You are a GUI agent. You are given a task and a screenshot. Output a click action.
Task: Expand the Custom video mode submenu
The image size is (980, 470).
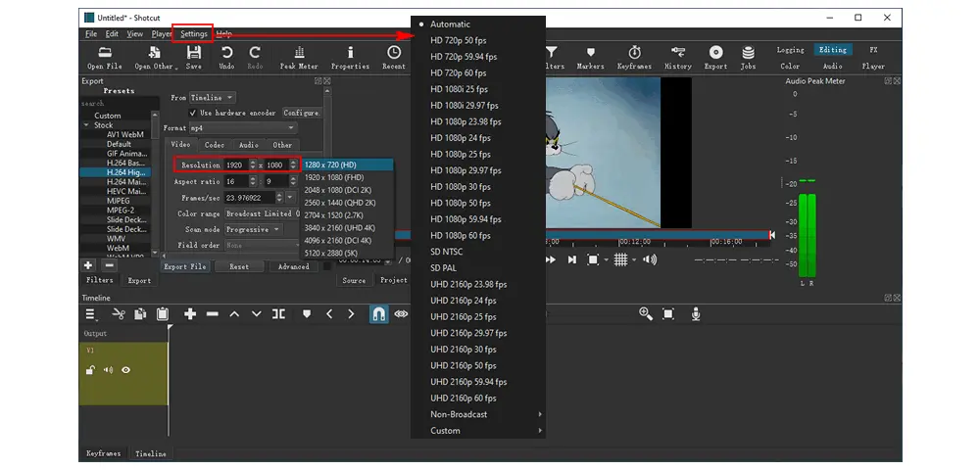point(478,431)
